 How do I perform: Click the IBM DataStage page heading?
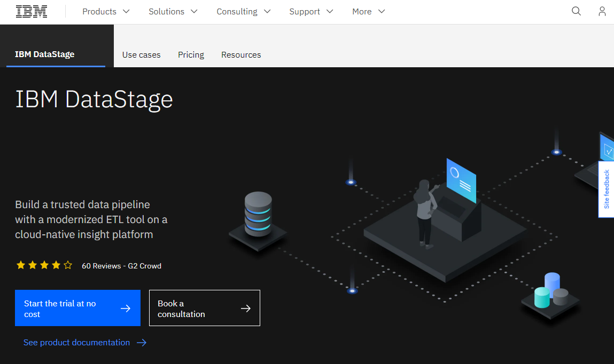94,99
